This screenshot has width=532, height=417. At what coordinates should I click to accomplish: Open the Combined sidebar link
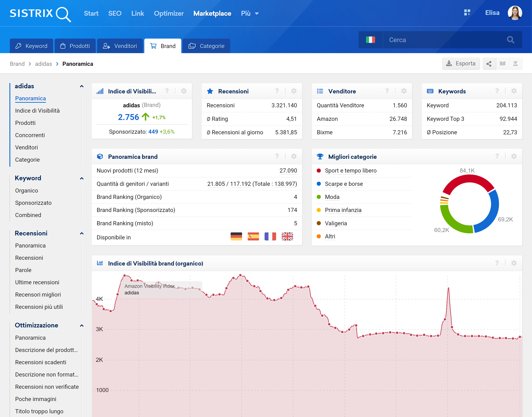click(28, 215)
